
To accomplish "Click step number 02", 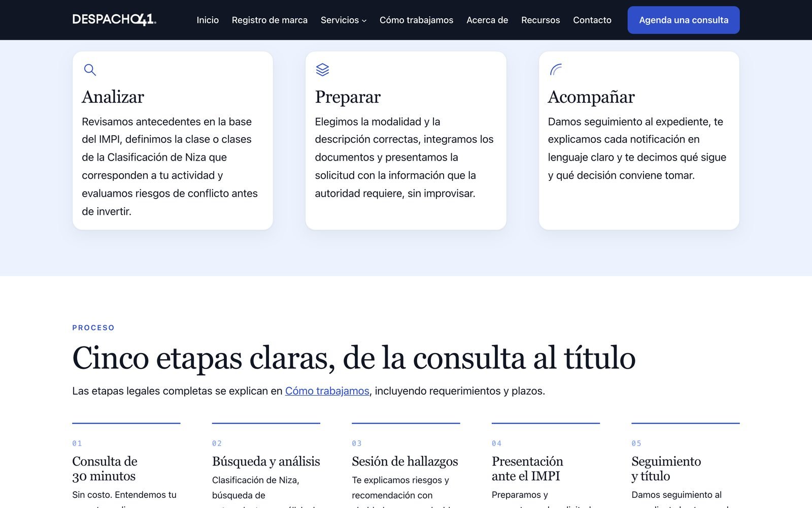I will (217, 443).
